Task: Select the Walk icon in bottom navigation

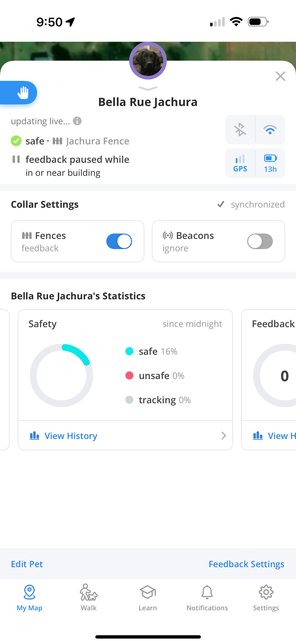Action: 88,596
